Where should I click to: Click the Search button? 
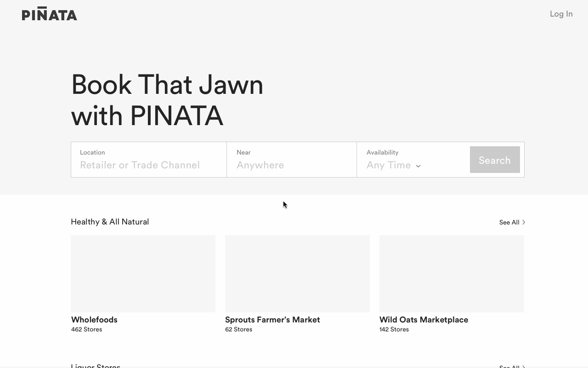(495, 160)
